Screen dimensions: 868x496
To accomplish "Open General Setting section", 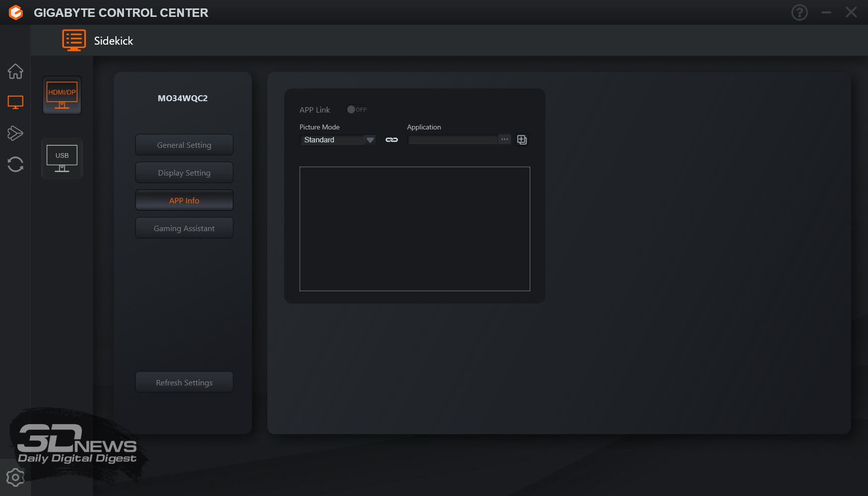I will [x=184, y=145].
